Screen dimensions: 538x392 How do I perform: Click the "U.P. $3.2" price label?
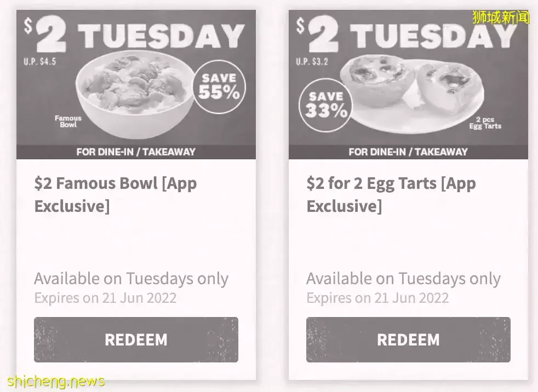click(x=312, y=62)
